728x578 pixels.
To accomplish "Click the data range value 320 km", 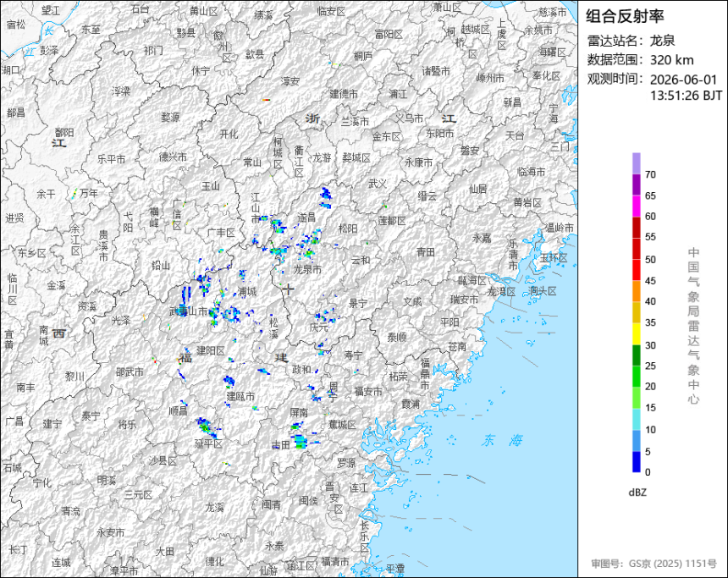I will click(672, 60).
